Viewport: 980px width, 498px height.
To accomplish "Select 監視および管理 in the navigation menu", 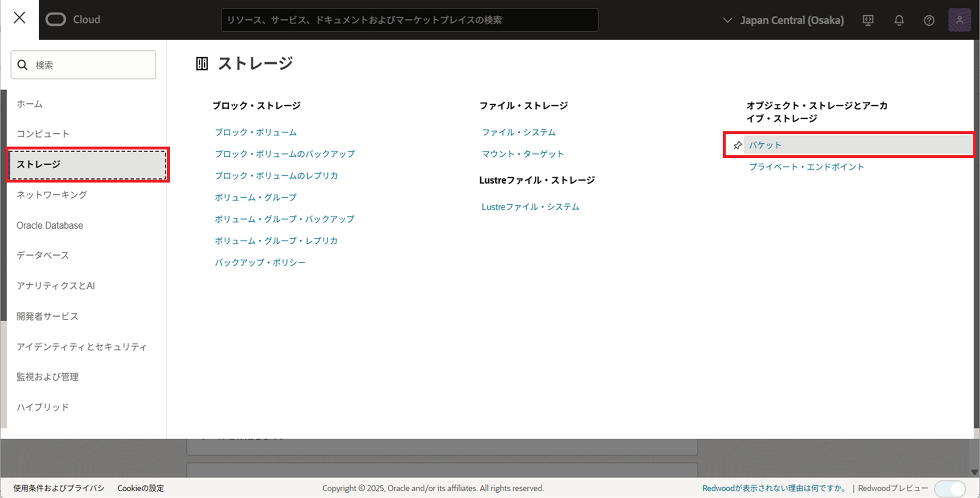I will 47,376.
